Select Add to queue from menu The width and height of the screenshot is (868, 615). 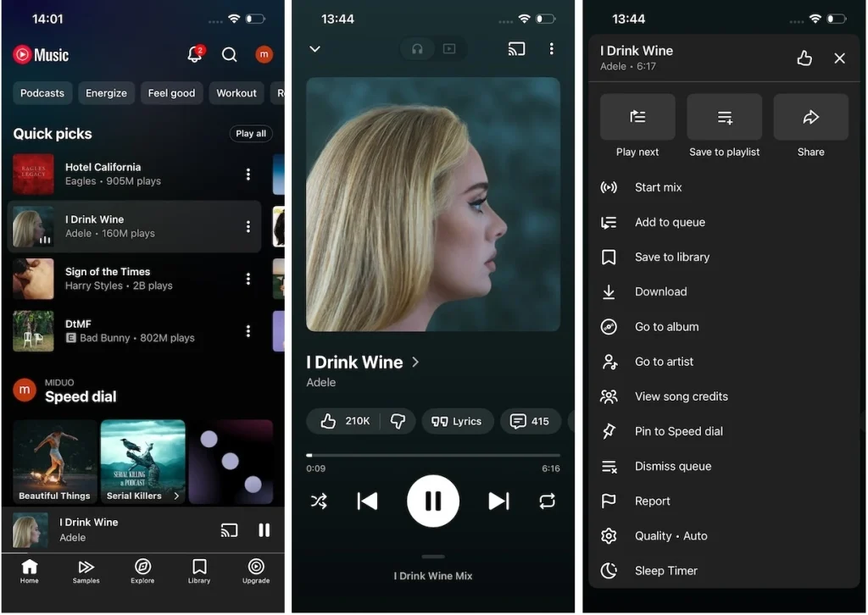tap(670, 222)
